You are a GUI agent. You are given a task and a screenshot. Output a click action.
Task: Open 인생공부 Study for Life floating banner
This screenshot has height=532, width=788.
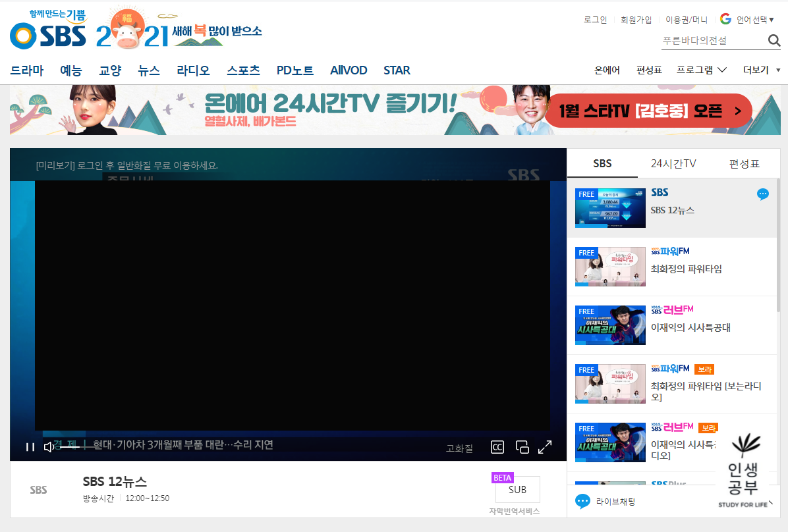tap(743, 471)
